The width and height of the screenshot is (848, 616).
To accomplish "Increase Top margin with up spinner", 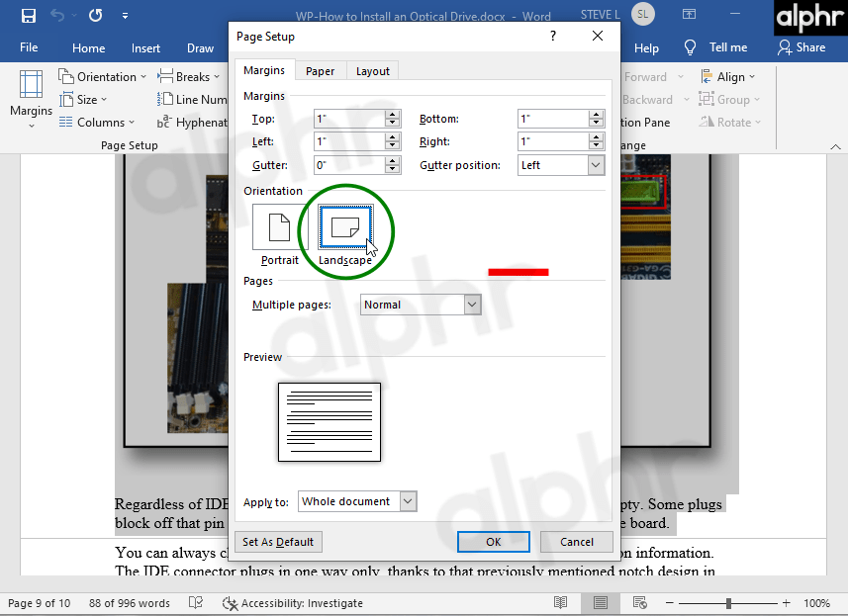I will tap(393, 115).
